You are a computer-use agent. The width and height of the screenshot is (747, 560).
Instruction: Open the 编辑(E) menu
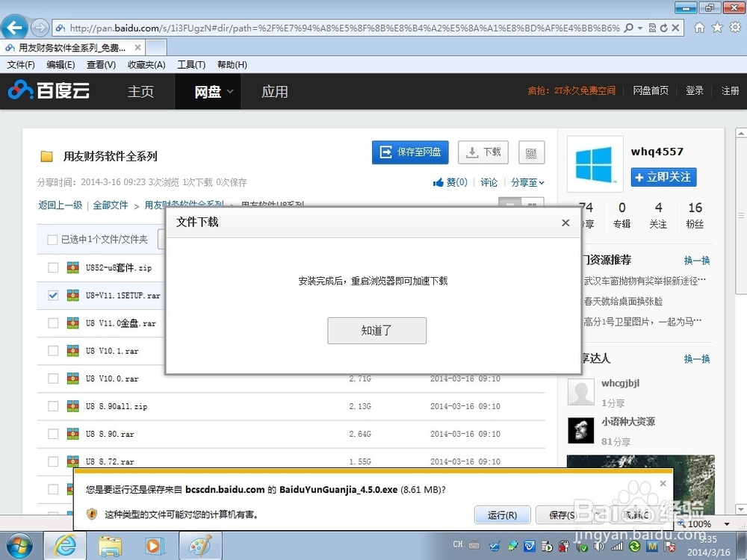pyautogui.click(x=61, y=65)
